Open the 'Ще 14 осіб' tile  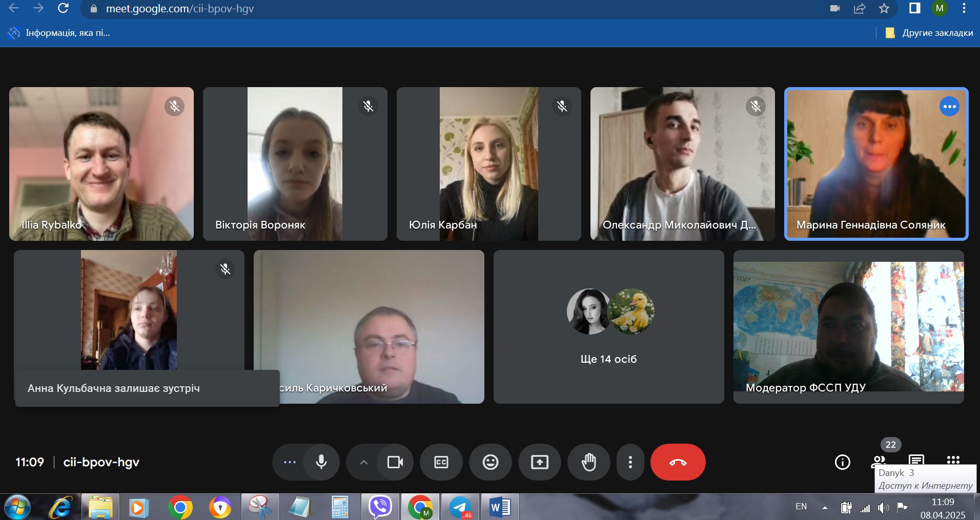pos(609,327)
